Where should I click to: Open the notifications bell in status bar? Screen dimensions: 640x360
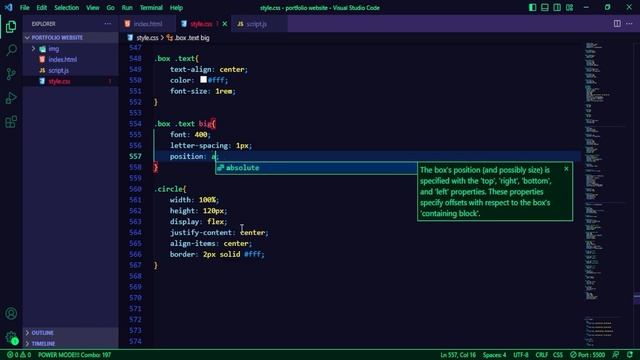pos(630,355)
